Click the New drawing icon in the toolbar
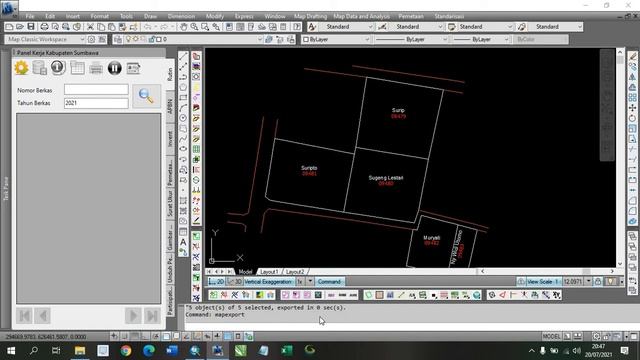 (9, 27)
